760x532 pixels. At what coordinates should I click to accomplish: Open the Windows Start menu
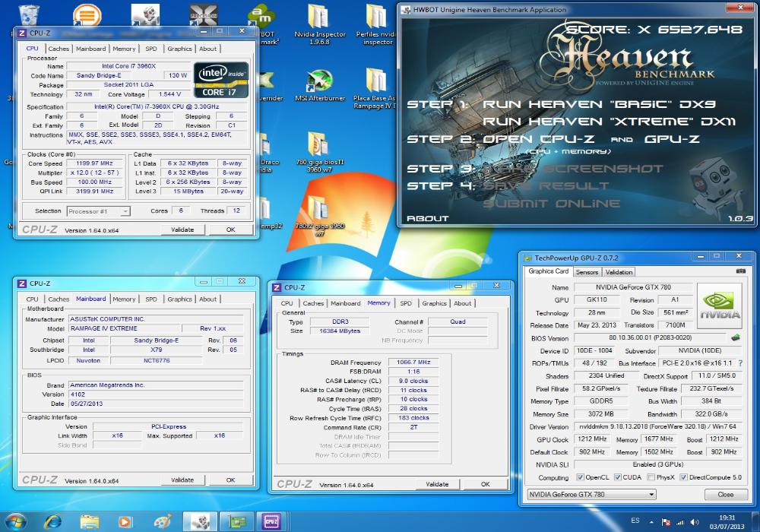point(15,521)
